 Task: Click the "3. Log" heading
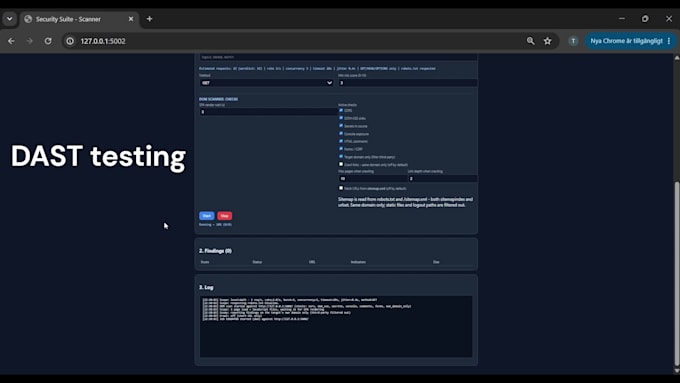click(x=206, y=287)
